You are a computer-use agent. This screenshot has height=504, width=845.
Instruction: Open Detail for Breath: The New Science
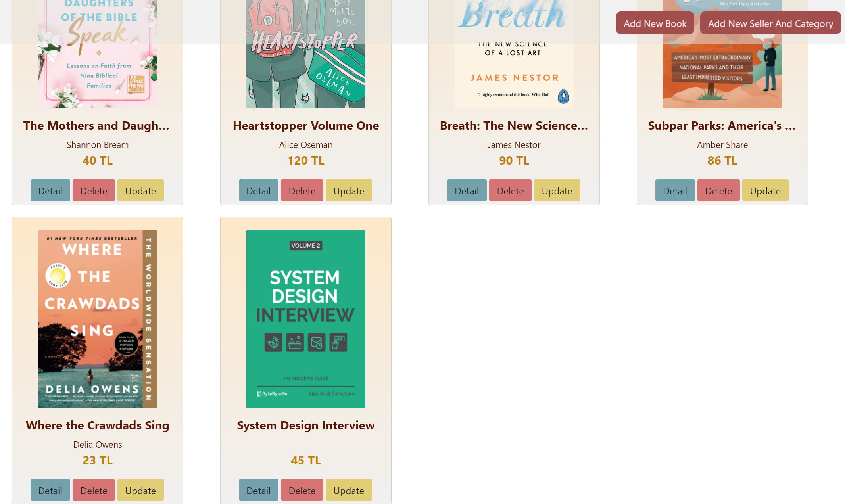point(467,190)
